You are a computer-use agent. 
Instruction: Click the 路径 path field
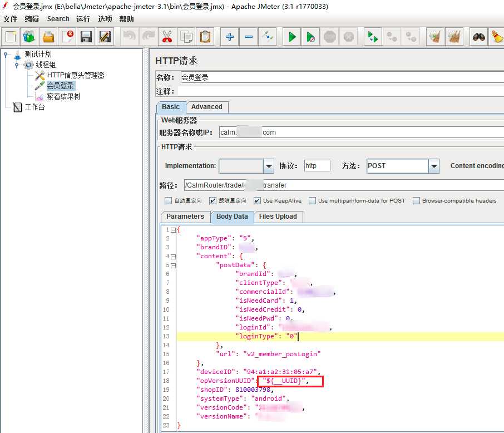pos(344,185)
